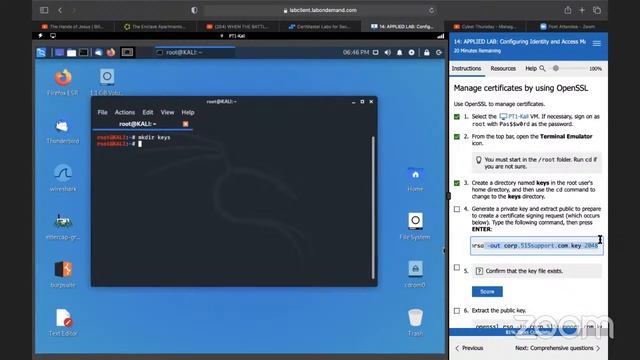Open the File System desktop icon
Screen dimensions: 640x360
[415, 226]
